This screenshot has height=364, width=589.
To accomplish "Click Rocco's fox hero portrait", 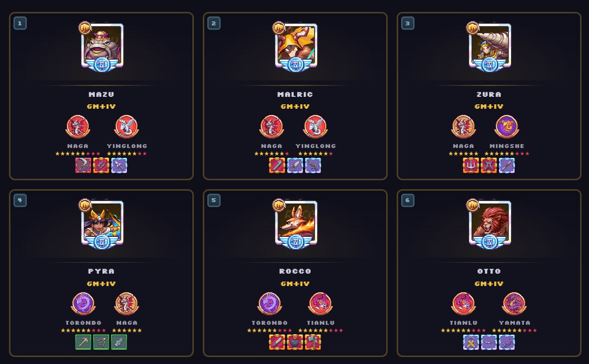I will [x=296, y=222].
